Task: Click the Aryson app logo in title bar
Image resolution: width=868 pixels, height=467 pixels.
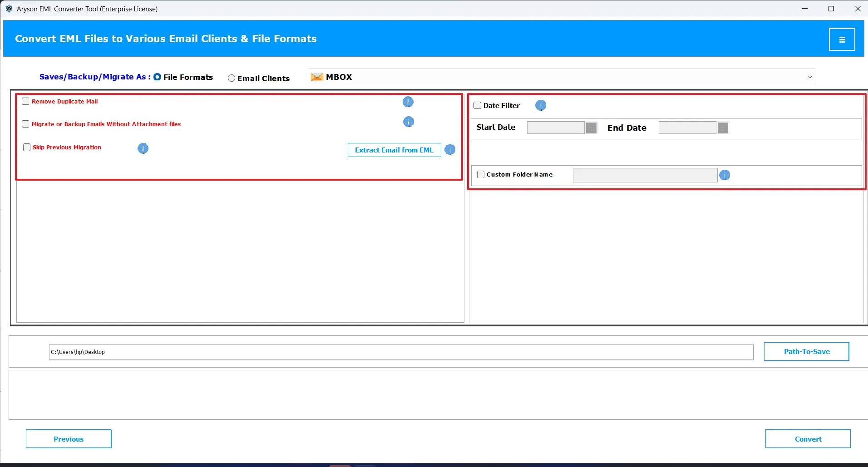Action: (9, 9)
